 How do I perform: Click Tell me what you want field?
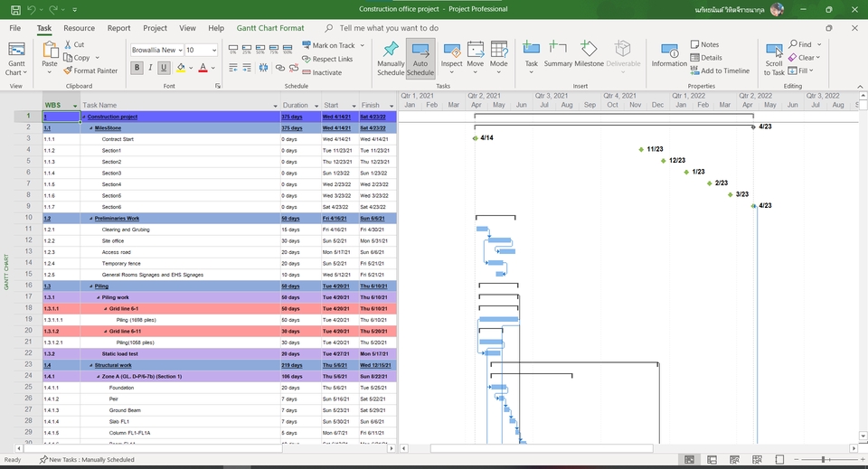click(x=389, y=28)
